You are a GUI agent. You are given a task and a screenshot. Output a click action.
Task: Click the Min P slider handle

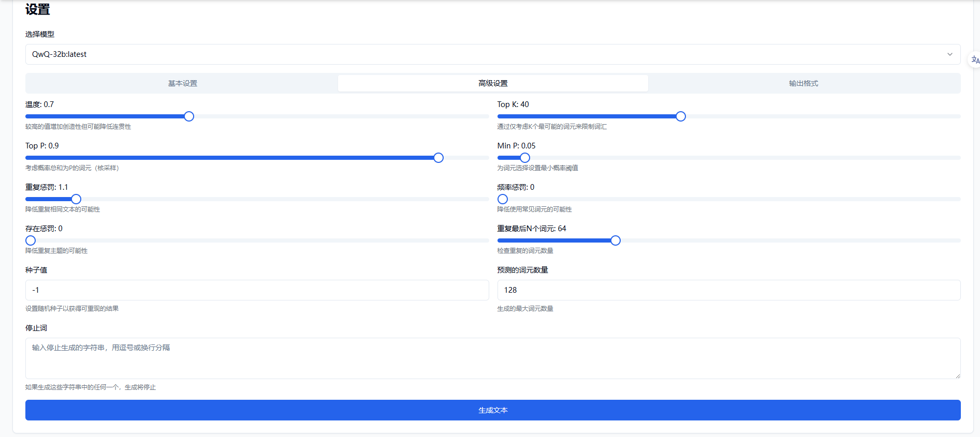tap(525, 158)
